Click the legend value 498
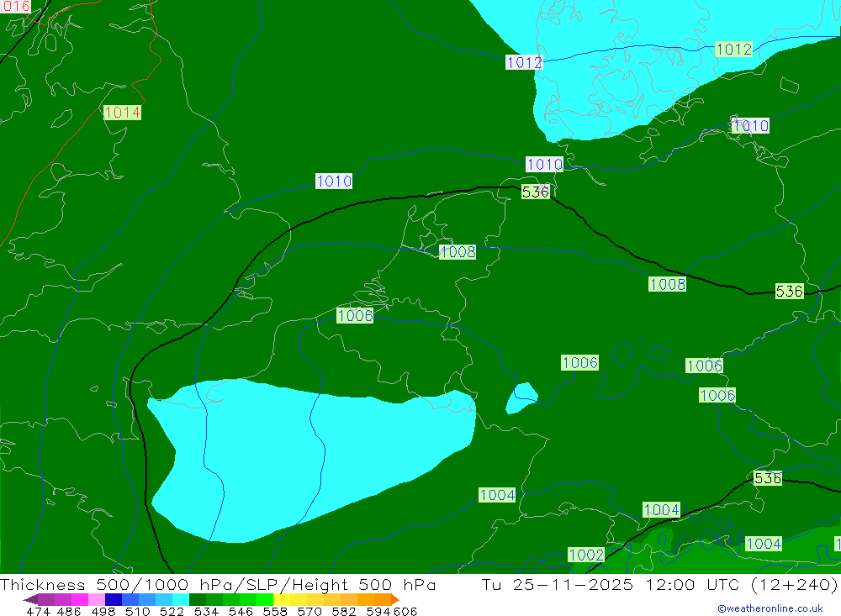The width and height of the screenshot is (841, 616). click(103, 611)
